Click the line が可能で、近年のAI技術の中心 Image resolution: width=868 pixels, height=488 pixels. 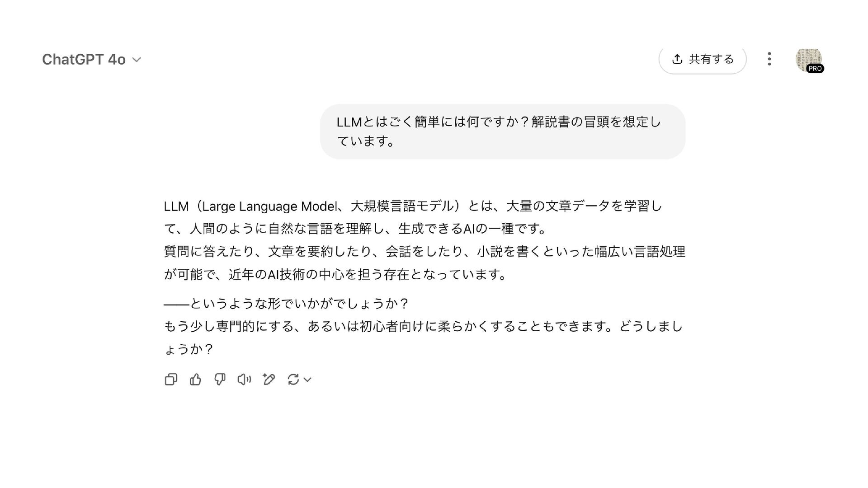[336, 274]
